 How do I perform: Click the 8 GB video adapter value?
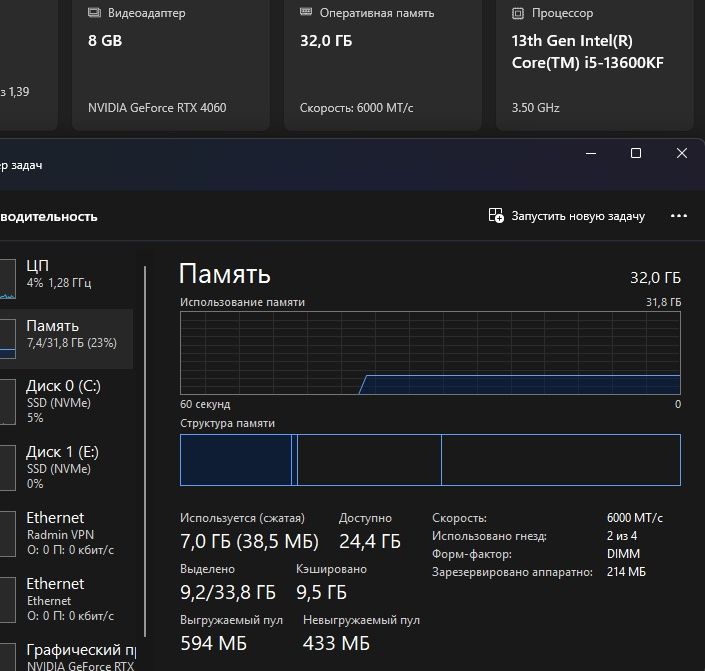(x=105, y=40)
